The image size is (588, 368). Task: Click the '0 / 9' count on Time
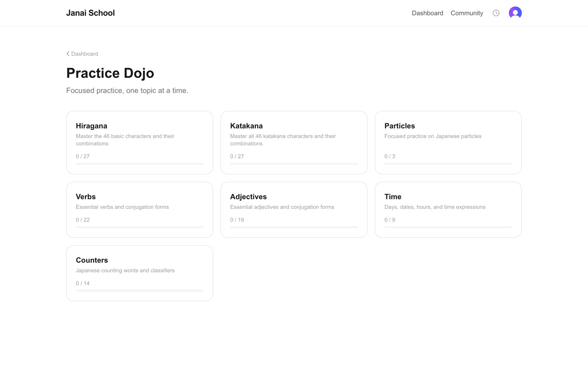(390, 220)
